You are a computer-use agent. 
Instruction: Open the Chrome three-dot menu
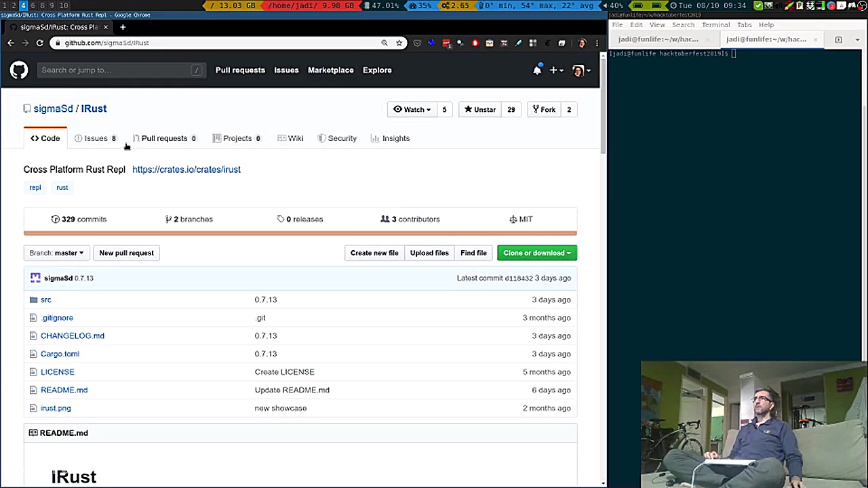point(597,43)
